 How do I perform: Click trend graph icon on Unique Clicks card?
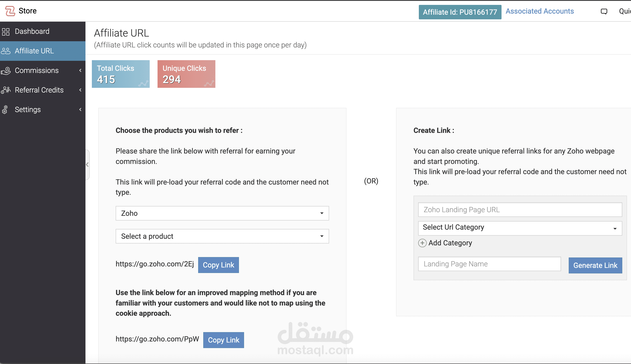pyautogui.click(x=209, y=84)
